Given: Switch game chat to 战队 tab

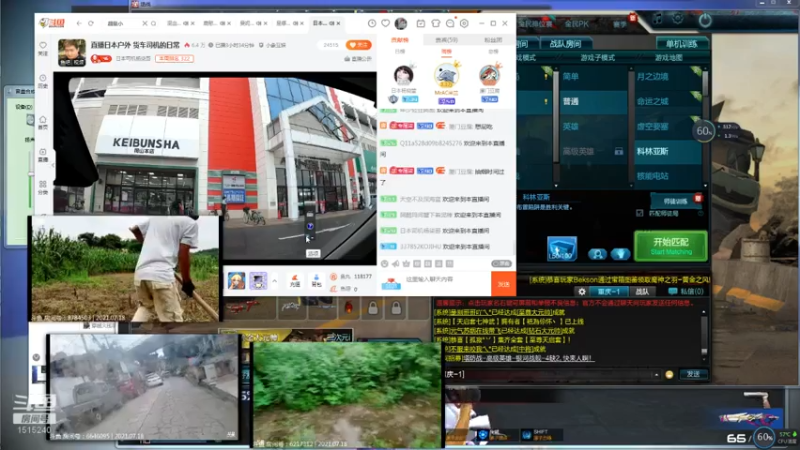Looking at the screenshot, I should (x=642, y=292).
